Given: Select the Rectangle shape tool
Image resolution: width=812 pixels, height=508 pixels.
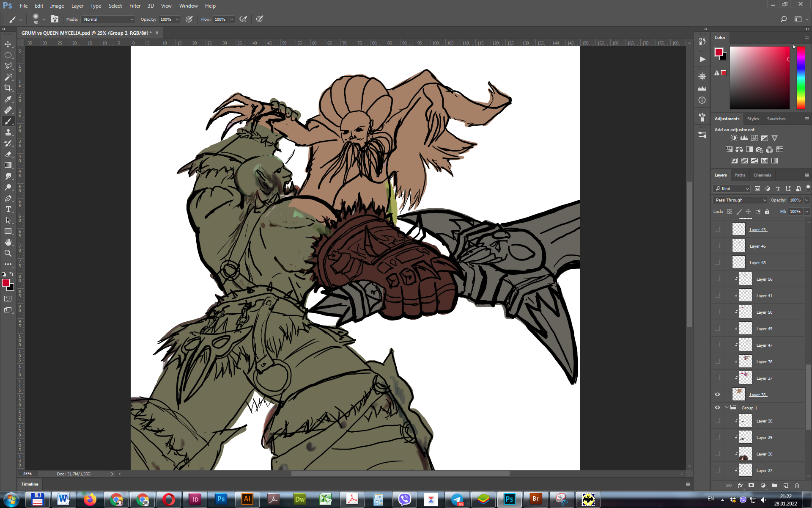Looking at the screenshot, I should coord(8,231).
